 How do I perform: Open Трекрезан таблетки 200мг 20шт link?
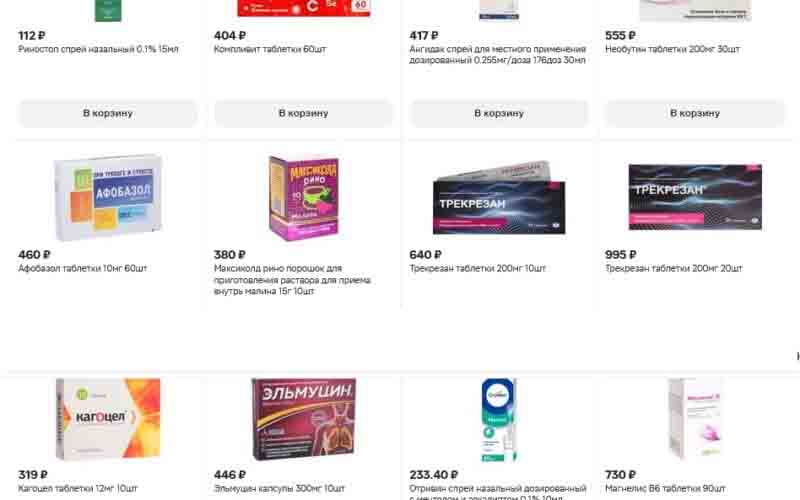pos(673,268)
